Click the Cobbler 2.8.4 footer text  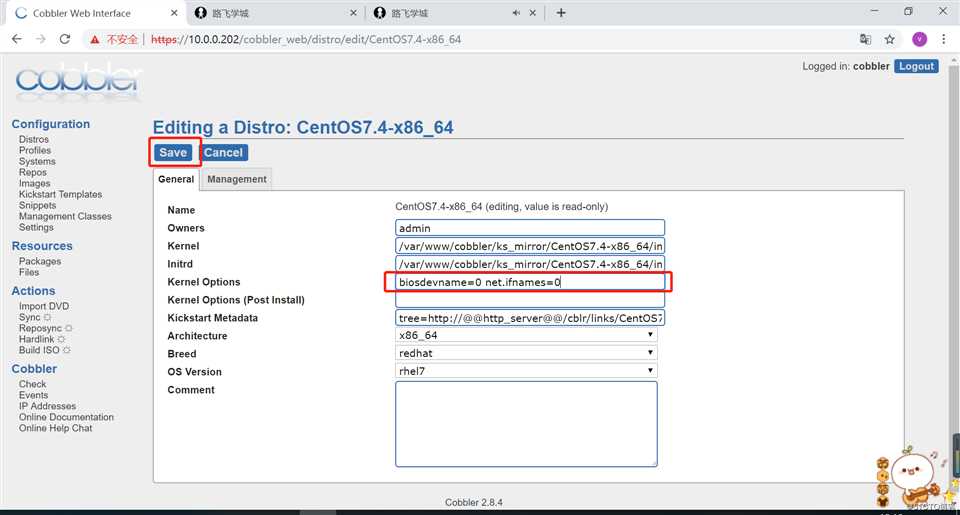coord(473,502)
